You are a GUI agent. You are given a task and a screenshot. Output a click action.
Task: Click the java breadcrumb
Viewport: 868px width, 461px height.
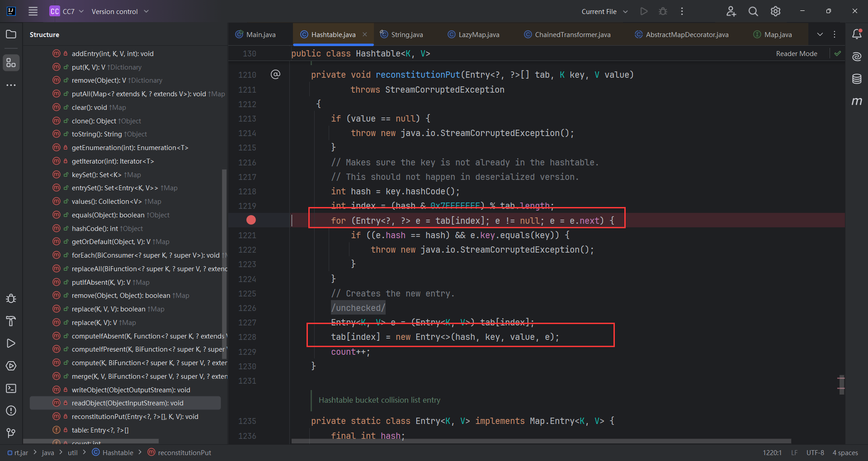pyautogui.click(x=48, y=452)
